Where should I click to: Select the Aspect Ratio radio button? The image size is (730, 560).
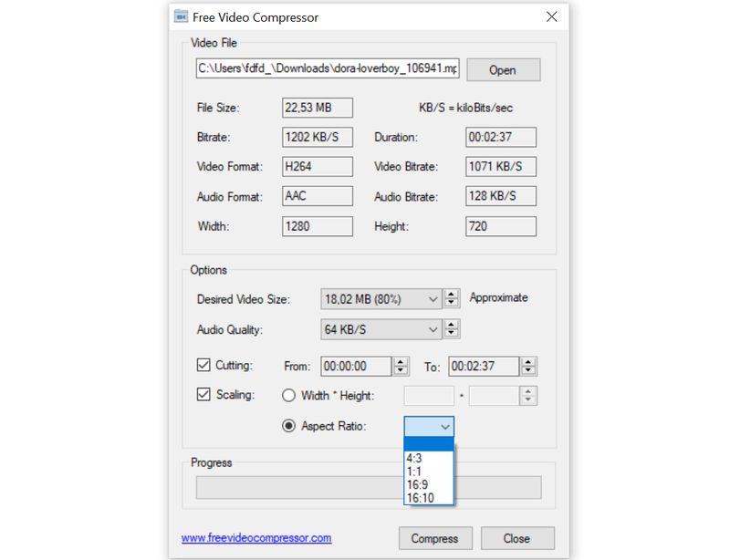[x=288, y=426]
